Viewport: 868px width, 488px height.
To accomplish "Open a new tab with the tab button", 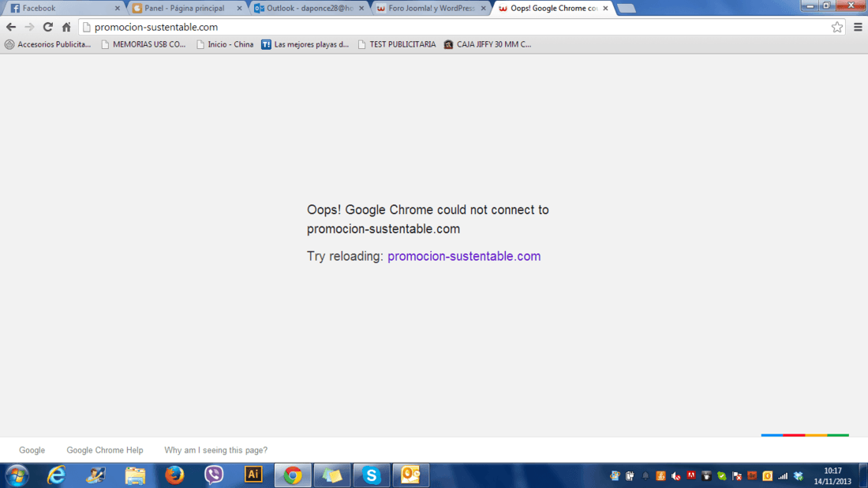I will (x=626, y=9).
